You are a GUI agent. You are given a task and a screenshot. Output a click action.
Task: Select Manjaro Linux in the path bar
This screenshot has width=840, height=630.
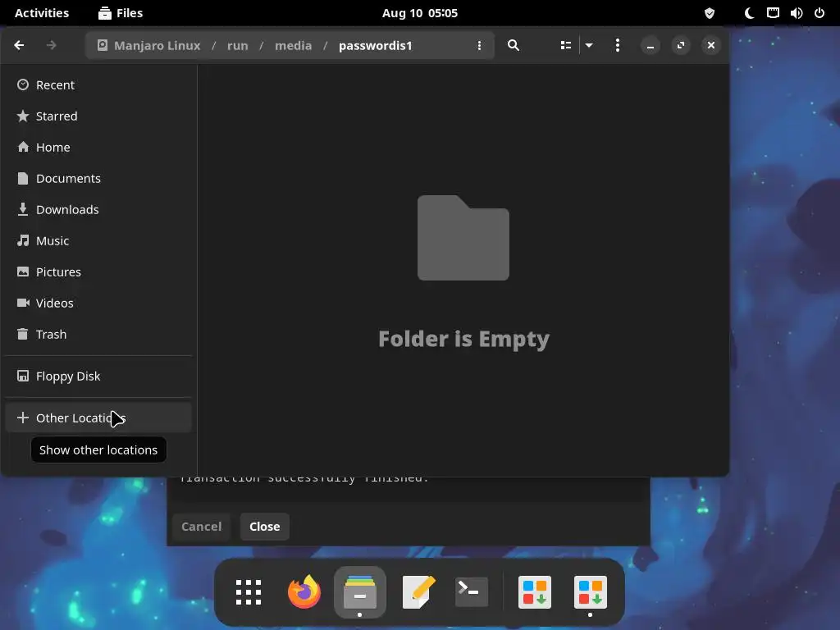point(149,46)
